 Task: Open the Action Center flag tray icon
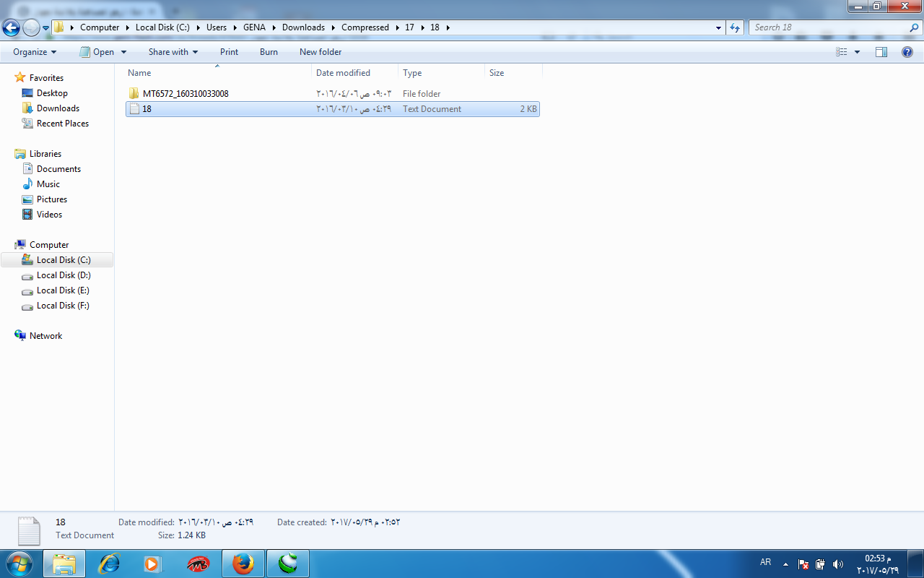(803, 564)
